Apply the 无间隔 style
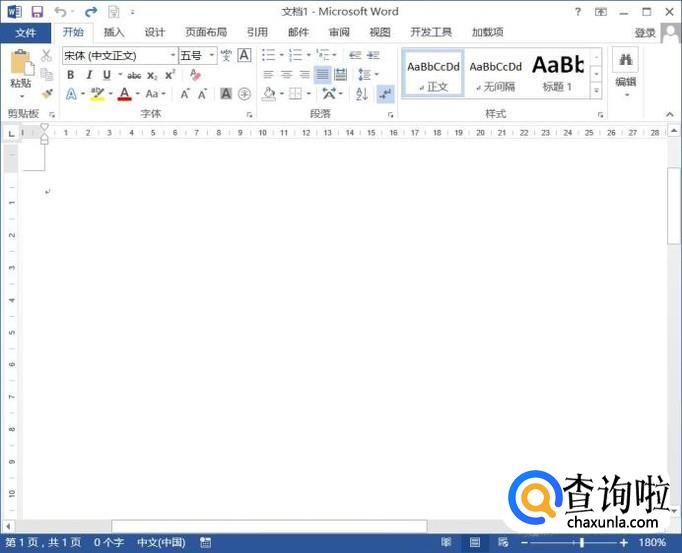Image resolution: width=682 pixels, height=553 pixels. pyautogui.click(x=495, y=74)
